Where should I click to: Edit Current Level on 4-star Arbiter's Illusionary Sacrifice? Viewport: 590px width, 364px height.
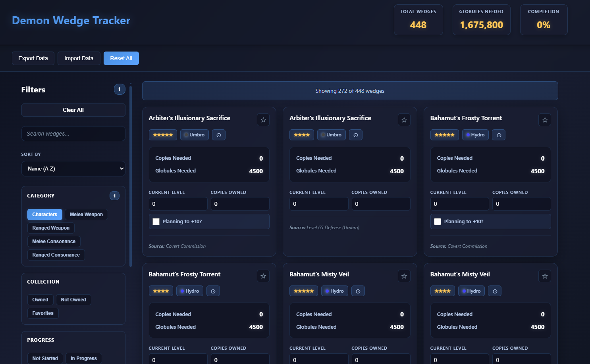(x=319, y=204)
